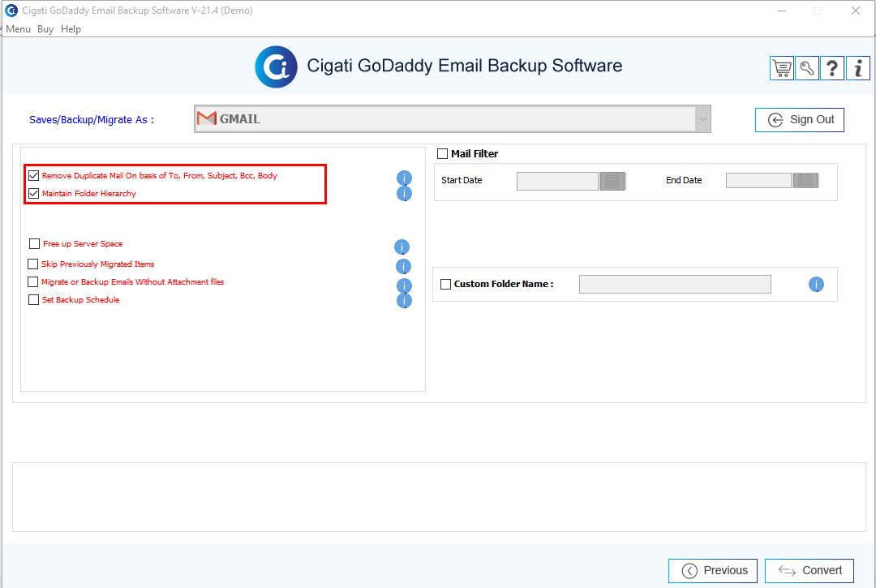Open the Menu menu

[18, 29]
